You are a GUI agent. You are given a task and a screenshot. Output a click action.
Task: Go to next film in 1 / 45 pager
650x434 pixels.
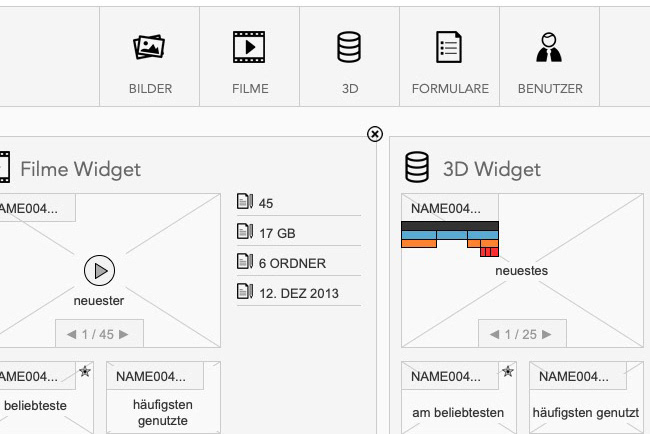[124, 335]
